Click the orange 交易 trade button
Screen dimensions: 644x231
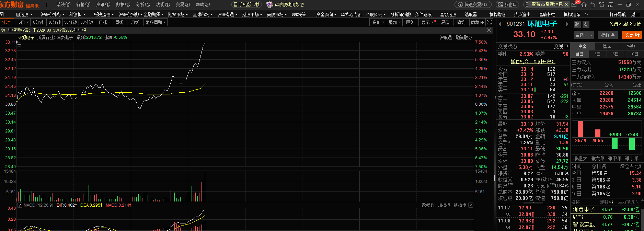pyautogui.click(x=632, y=35)
